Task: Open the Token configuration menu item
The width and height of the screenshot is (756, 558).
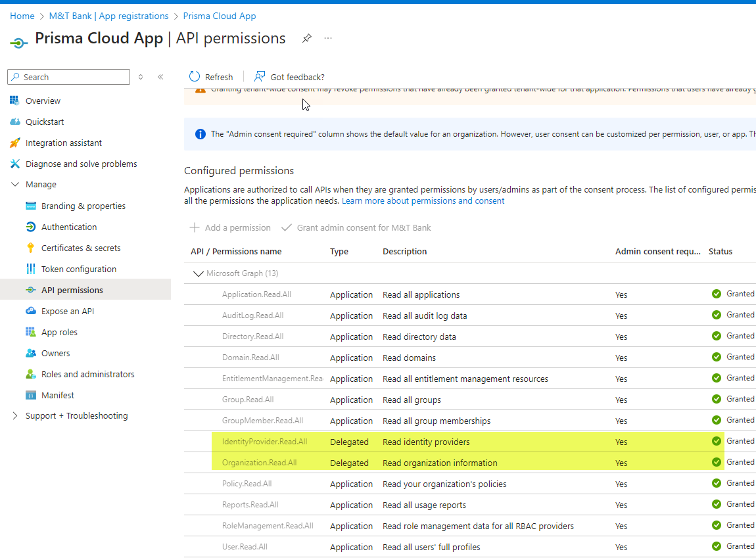Action: point(78,269)
